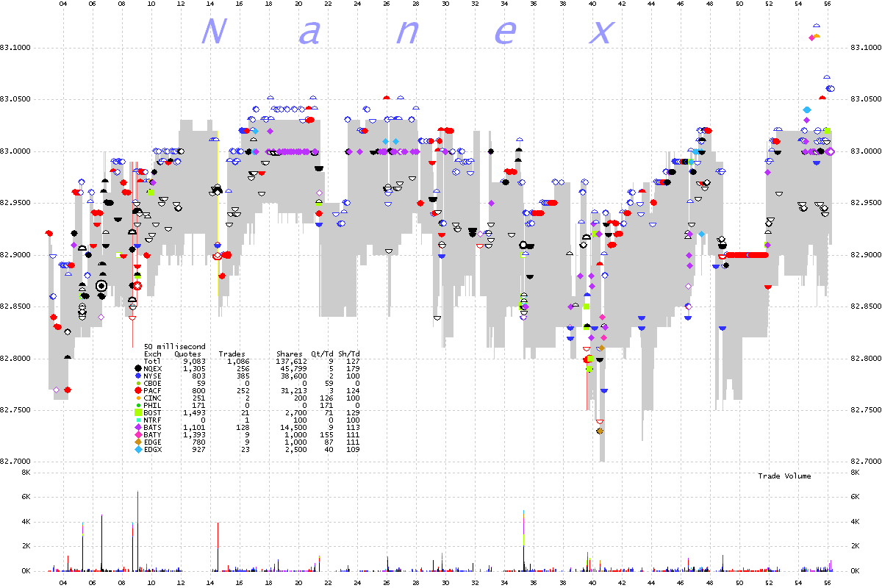The image size is (882, 588).
Task: Select the PHIL exchange label in the legend
Action: click(x=152, y=405)
